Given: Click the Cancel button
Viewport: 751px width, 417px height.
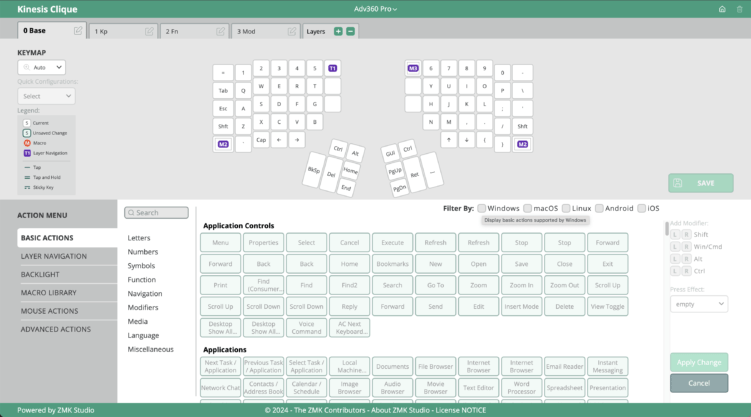Looking at the screenshot, I should coord(699,383).
